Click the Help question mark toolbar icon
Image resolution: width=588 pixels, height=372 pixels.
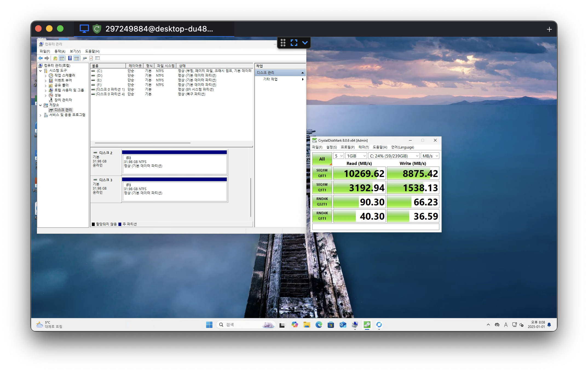click(70, 58)
